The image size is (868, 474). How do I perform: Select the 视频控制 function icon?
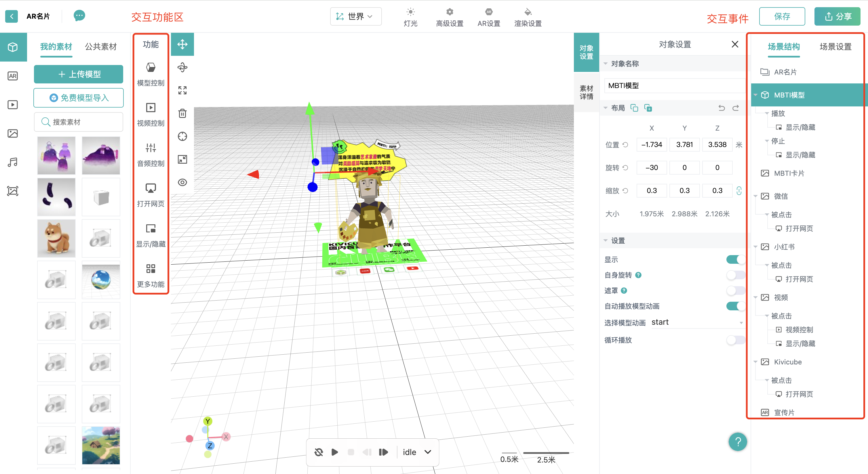point(151,108)
